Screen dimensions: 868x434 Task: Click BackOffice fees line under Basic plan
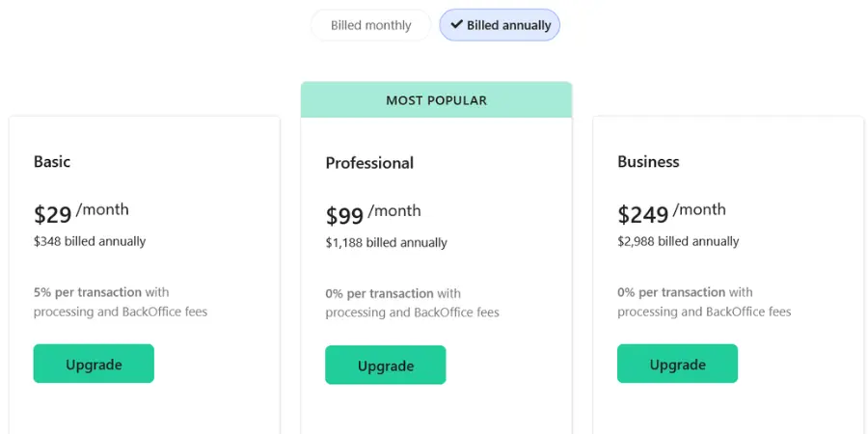(x=121, y=312)
